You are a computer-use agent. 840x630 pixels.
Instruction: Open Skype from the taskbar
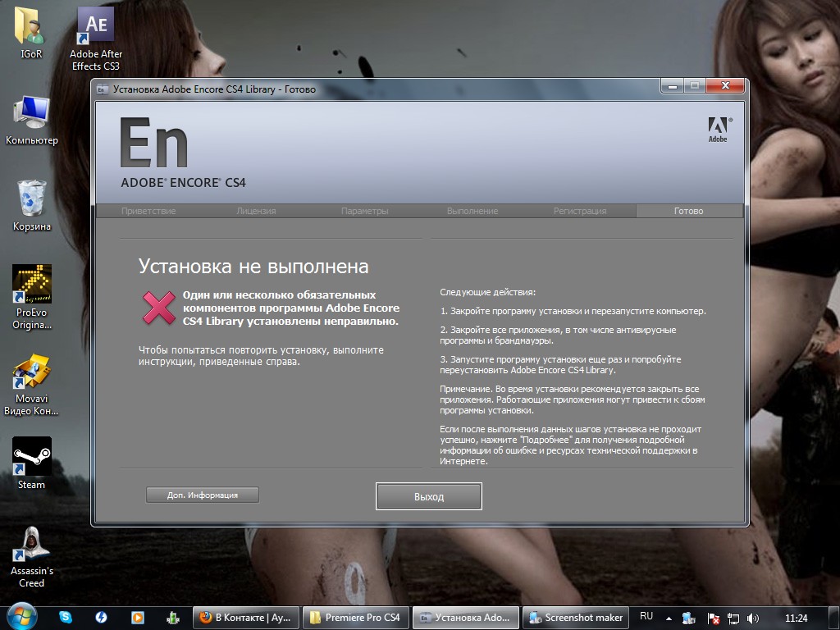(66, 617)
